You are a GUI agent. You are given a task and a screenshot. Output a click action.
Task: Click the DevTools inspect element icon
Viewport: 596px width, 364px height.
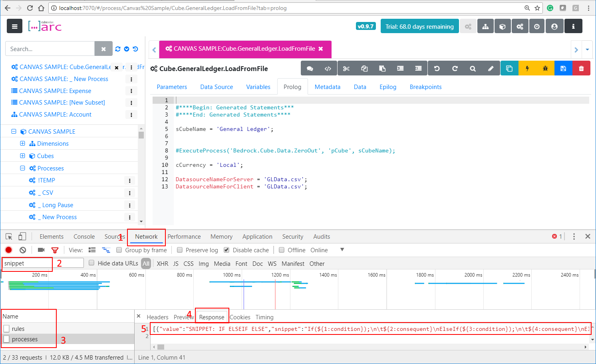point(9,236)
